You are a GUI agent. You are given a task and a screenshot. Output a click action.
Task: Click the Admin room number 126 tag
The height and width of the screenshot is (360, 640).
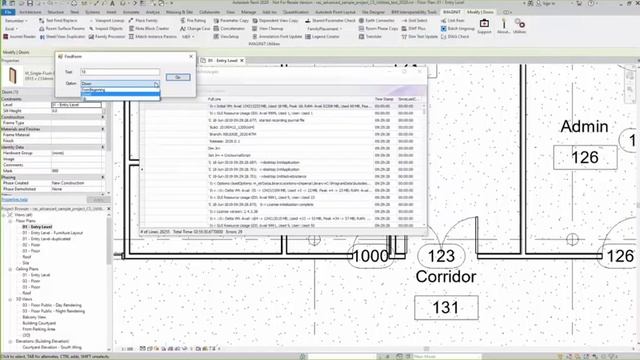585,157
